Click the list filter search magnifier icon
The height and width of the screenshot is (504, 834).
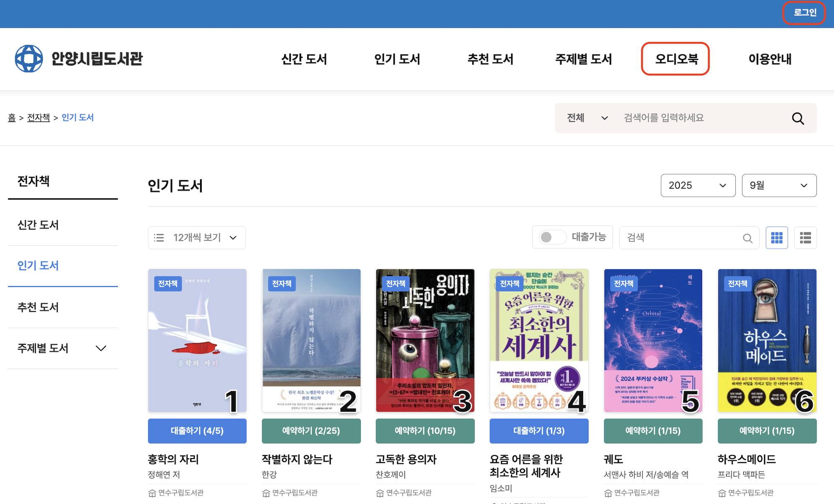748,238
